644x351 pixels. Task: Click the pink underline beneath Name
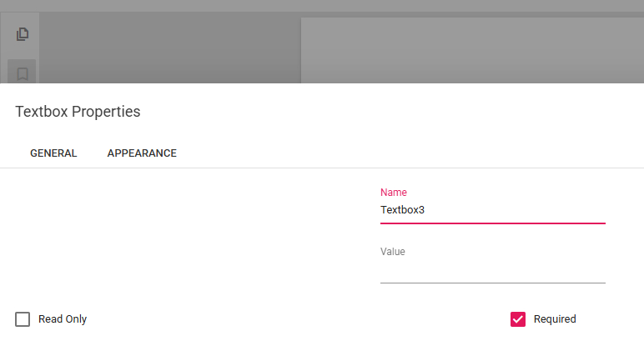(x=492, y=223)
